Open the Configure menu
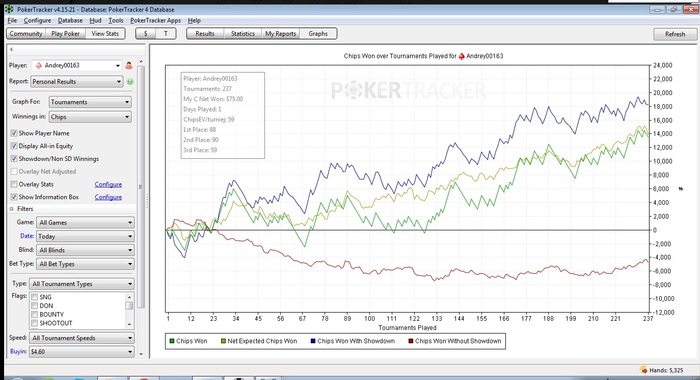This screenshot has height=380, width=700. pos(38,21)
